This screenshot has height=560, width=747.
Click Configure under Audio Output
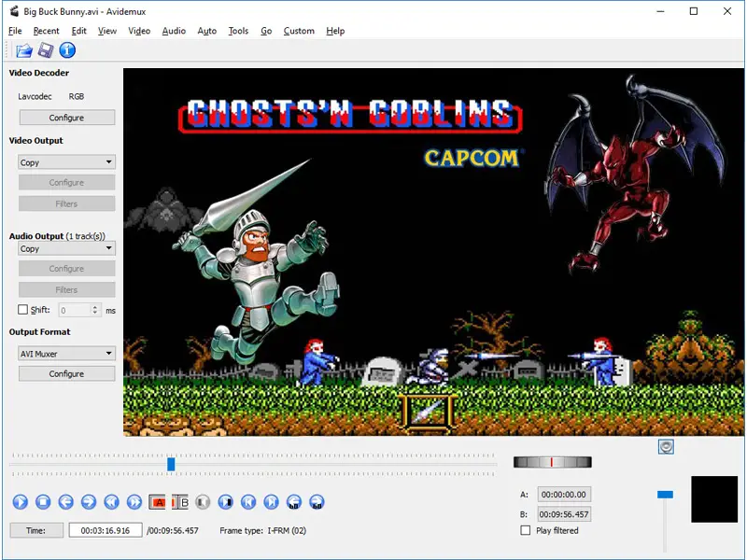66,269
